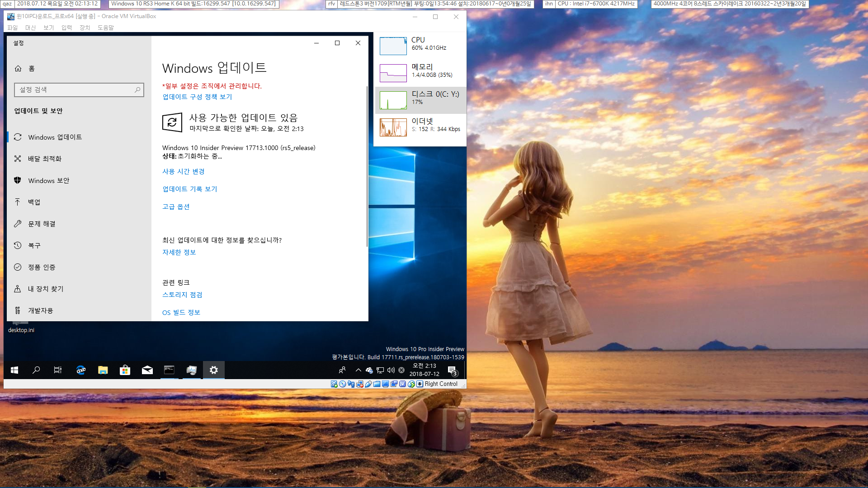Open Task View on the guest taskbar
Screen dimensions: 868x488
pos(58,370)
